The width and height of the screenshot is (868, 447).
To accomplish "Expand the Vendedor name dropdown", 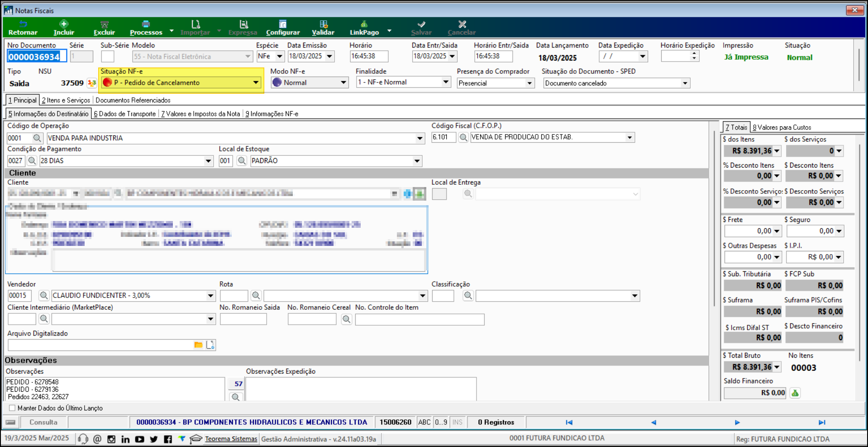I will pyautogui.click(x=210, y=296).
